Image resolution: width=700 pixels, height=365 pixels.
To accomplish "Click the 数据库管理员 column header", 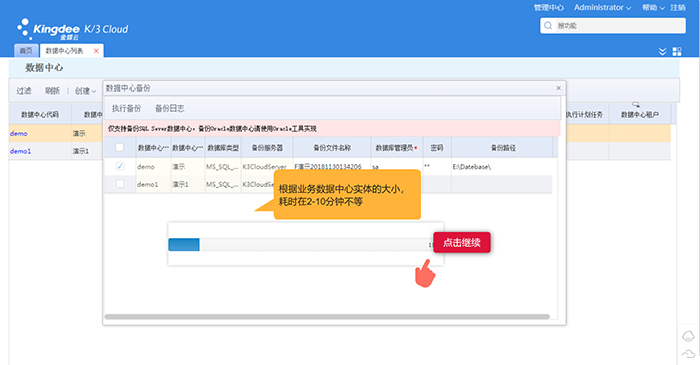I will click(396, 148).
